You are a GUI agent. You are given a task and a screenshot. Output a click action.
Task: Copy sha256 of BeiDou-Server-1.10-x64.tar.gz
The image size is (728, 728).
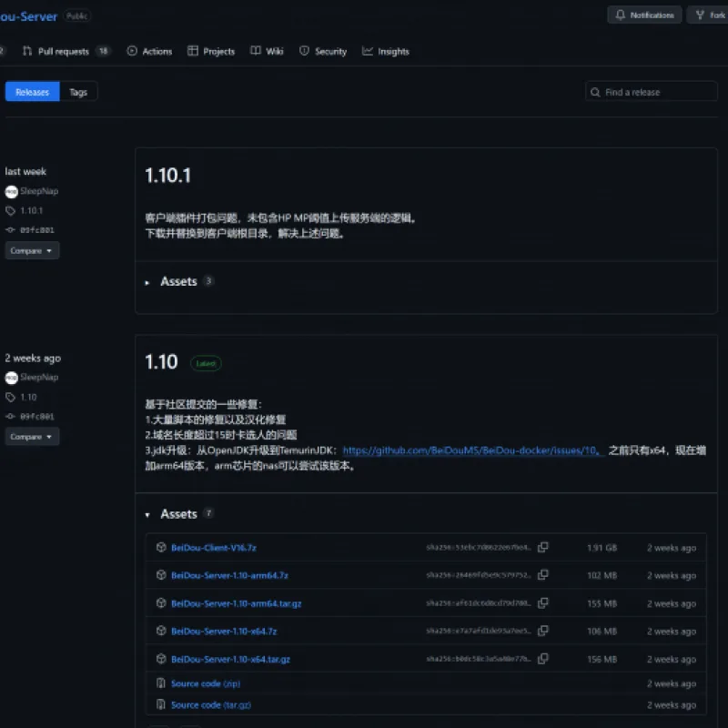(542, 659)
